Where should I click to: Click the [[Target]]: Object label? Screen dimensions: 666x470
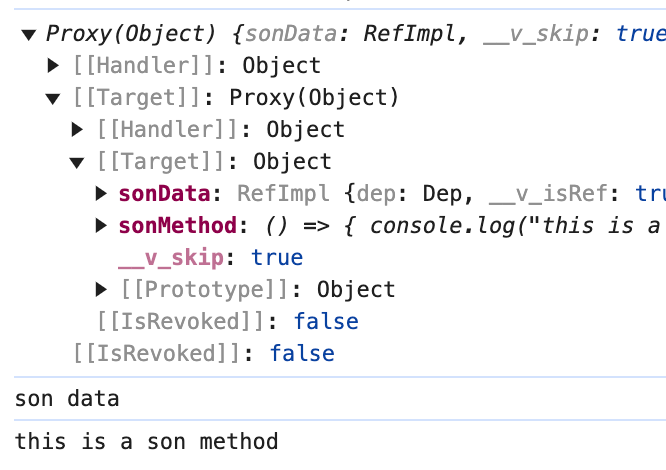tap(214, 162)
